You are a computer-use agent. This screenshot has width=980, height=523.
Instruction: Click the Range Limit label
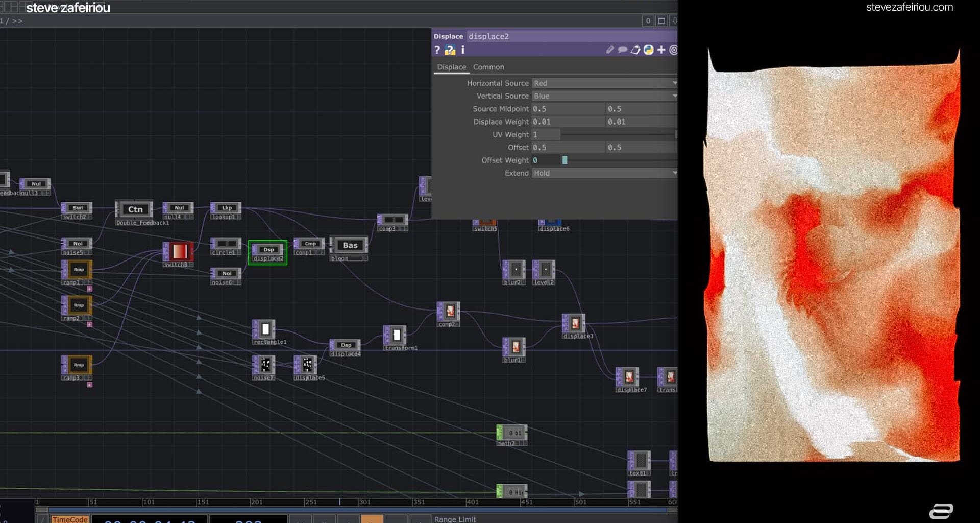coord(455,519)
